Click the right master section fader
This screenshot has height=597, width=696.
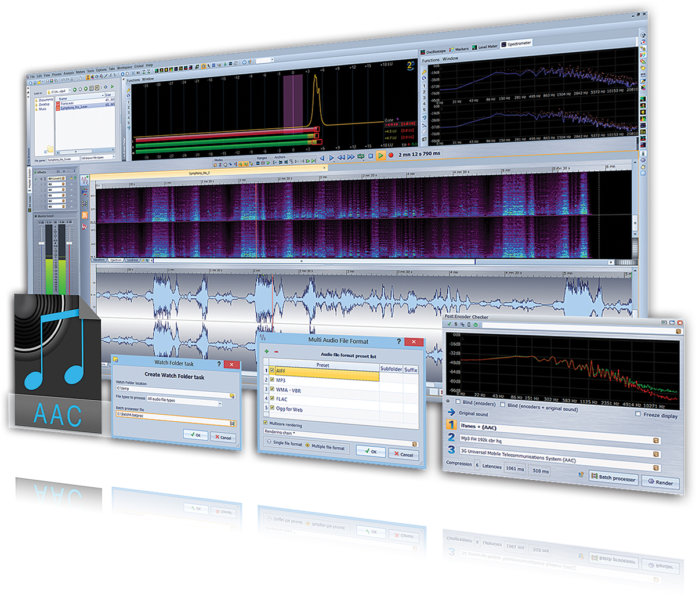[69, 243]
